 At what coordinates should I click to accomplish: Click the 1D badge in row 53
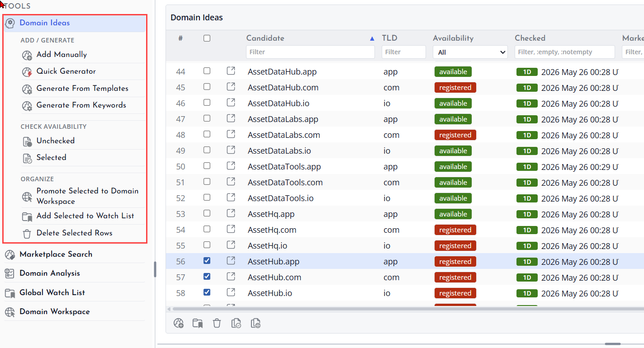527,214
